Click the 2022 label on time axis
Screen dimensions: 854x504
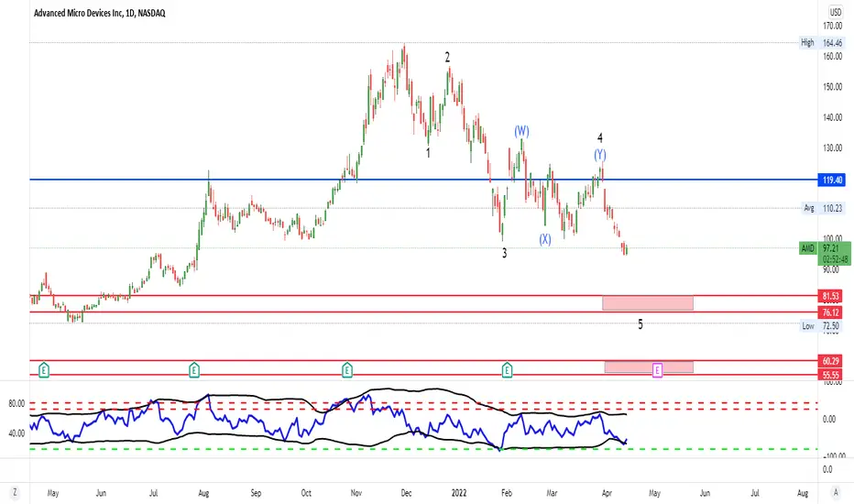(459, 493)
